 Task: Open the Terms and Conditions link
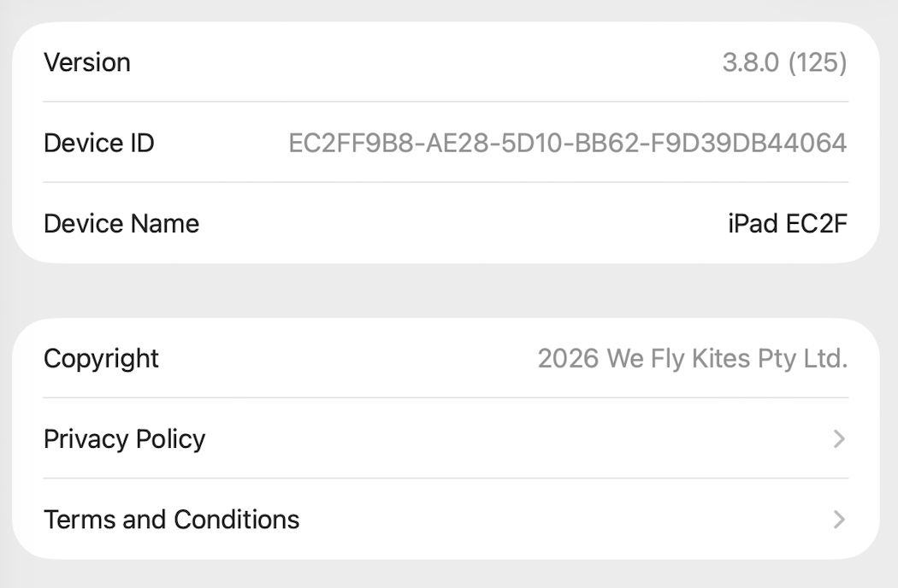[171, 520]
